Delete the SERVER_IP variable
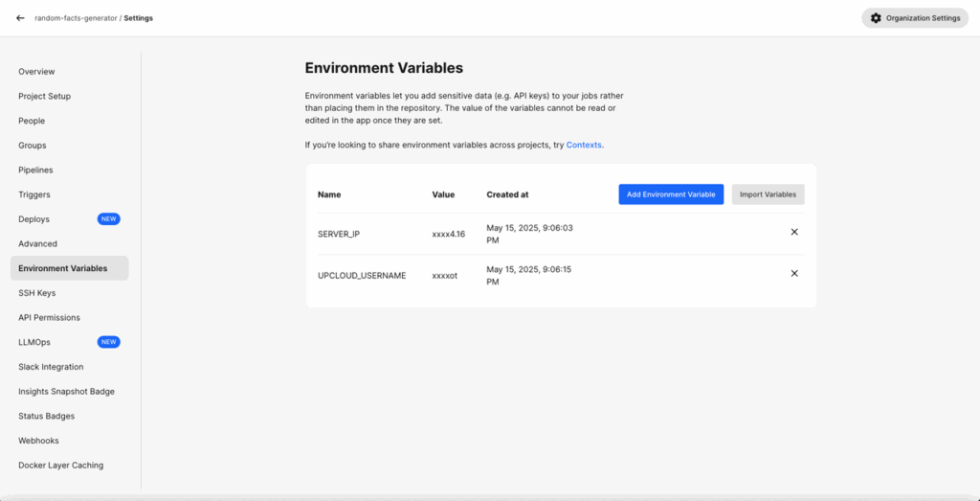Image resolution: width=980 pixels, height=501 pixels. (x=794, y=232)
